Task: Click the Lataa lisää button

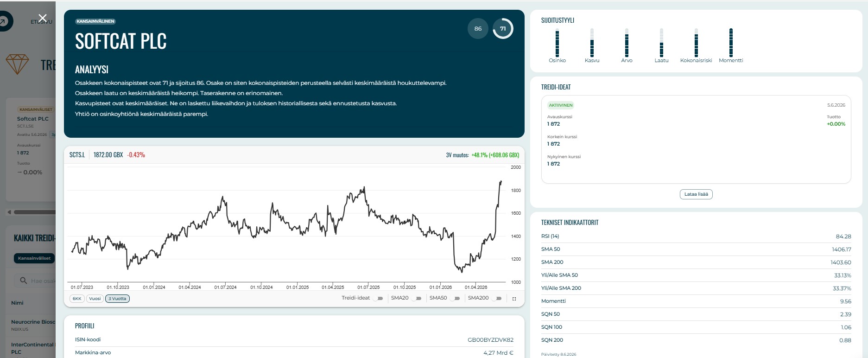Action: 696,194
